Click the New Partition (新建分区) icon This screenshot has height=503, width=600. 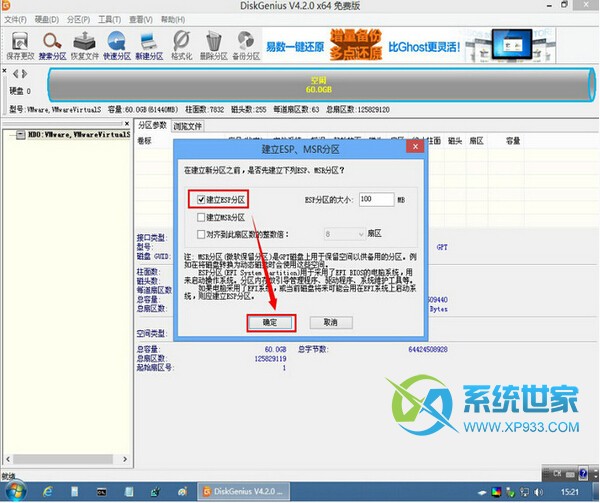[x=149, y=46]
